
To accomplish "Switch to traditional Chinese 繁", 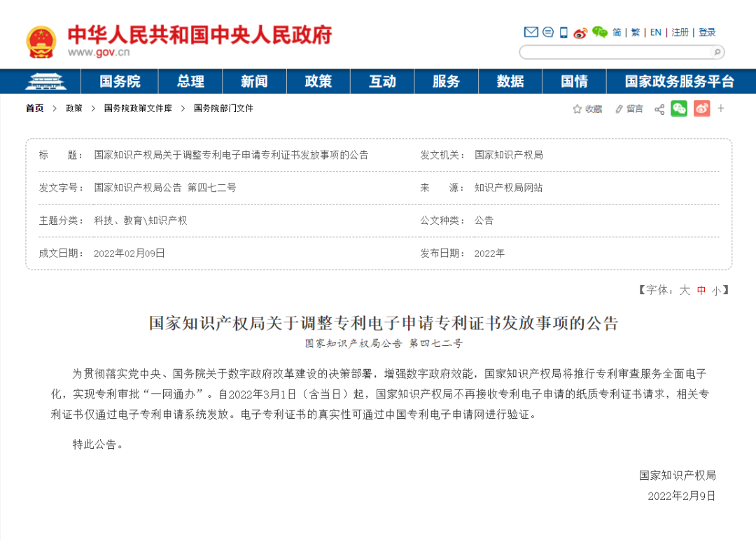I will pyautogui.click(x=636, y=32).
